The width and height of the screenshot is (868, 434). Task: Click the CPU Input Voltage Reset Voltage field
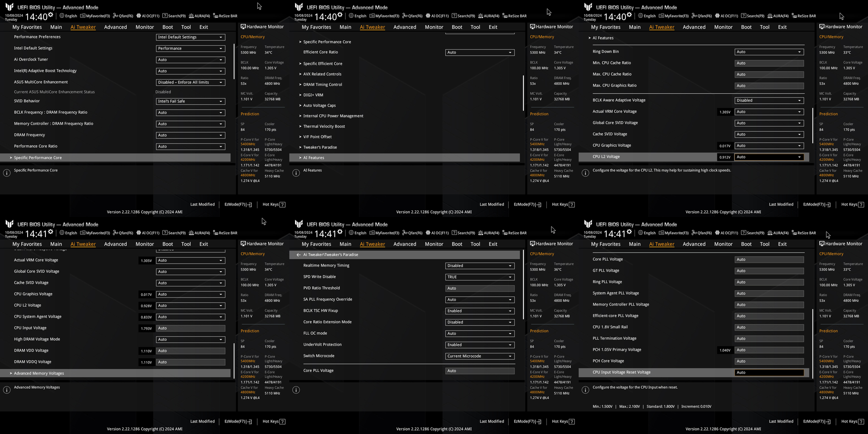pyautogui.click(x=769, y=373)
